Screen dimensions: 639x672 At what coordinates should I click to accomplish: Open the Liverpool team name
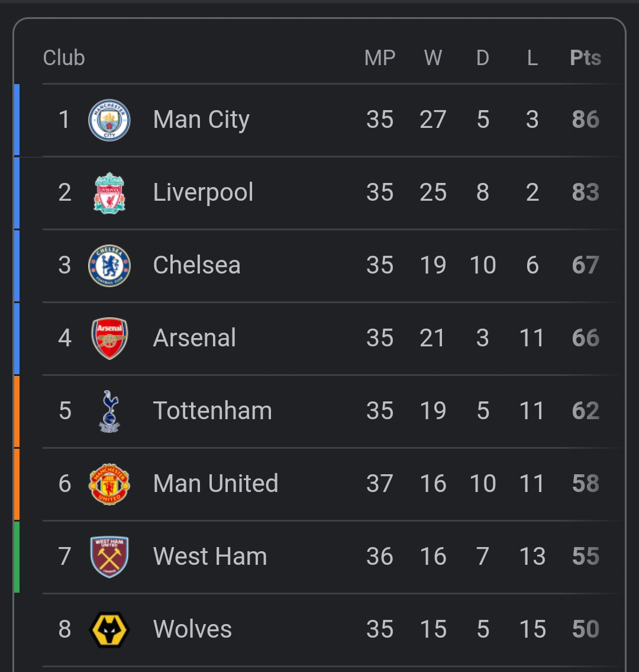point(203,192)
